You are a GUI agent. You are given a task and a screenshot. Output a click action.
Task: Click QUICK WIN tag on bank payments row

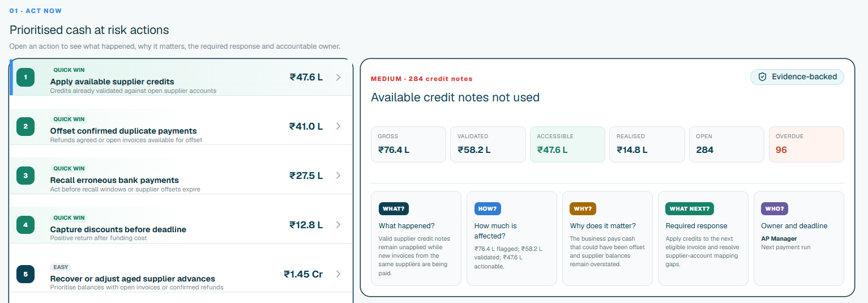pyautogui.click(x=69, y=169)
